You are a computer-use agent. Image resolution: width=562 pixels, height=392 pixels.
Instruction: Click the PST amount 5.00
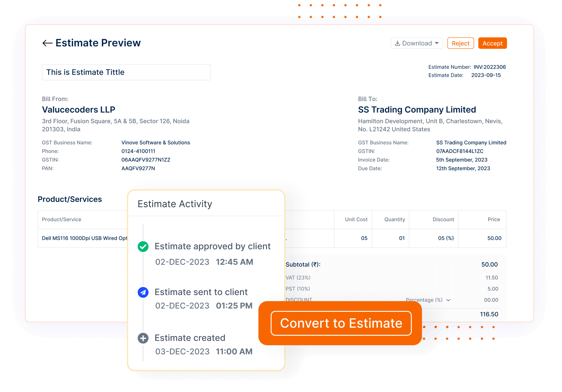pos(493,289)
